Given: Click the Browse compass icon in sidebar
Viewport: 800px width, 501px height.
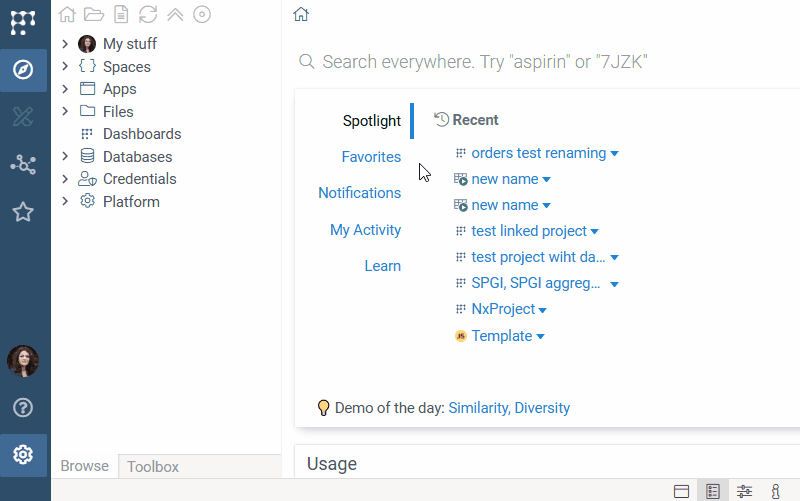Looking at the screenshot, I should [x=23, y=70].
